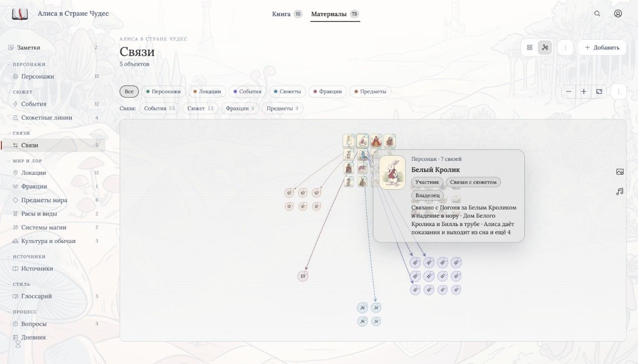Open the search magnifier icon
The image size is (638, 364).
point(597,14)
